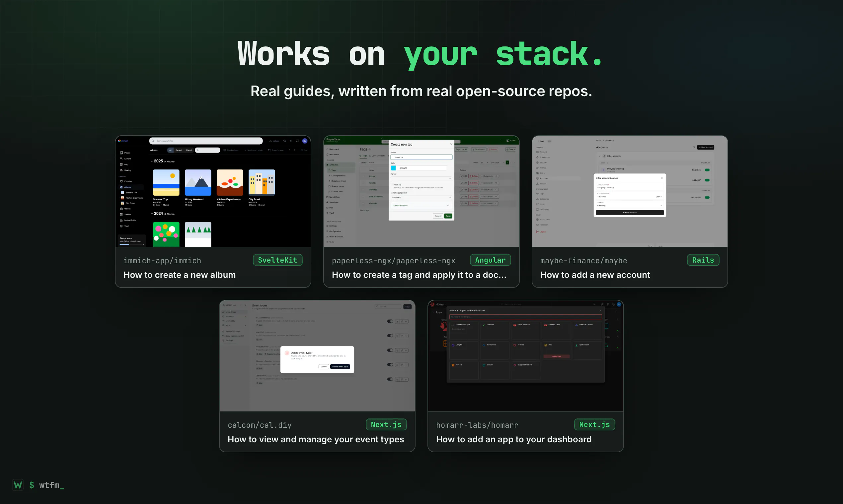The image size is (843, 504).
Task: Expand the Edit Permissions section
Action: 421,206
